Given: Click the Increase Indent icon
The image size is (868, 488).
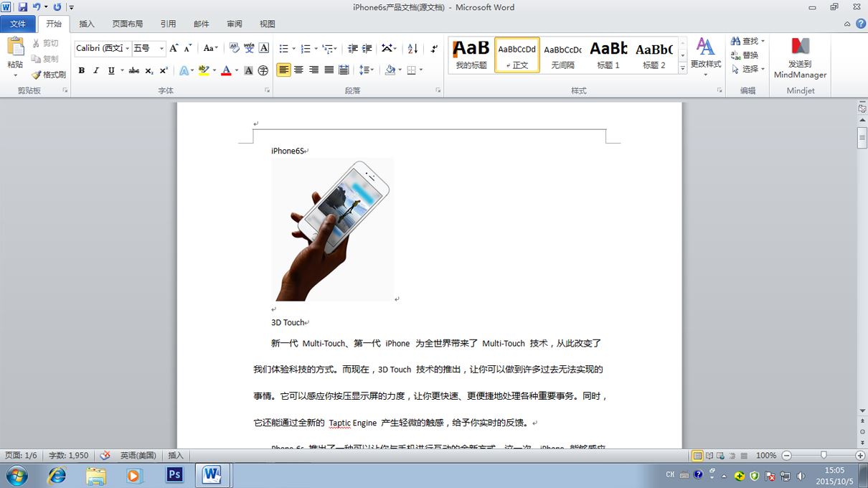Looking at the screenshot, I should 367,48.
